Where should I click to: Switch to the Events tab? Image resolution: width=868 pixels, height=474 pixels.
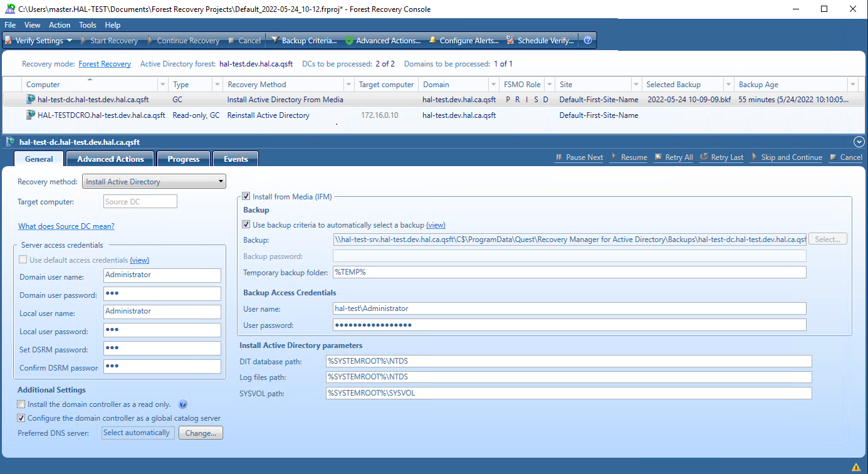[236, 159]
